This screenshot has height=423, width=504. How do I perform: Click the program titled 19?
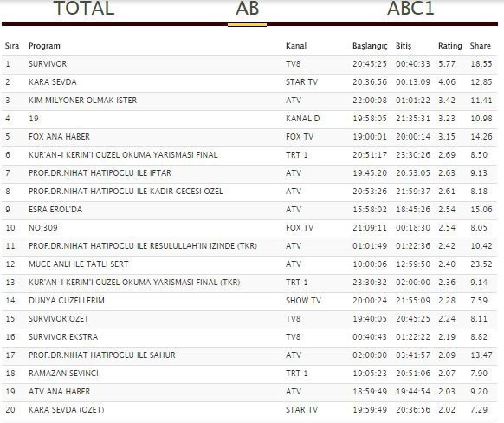click(x=34, y=119)
